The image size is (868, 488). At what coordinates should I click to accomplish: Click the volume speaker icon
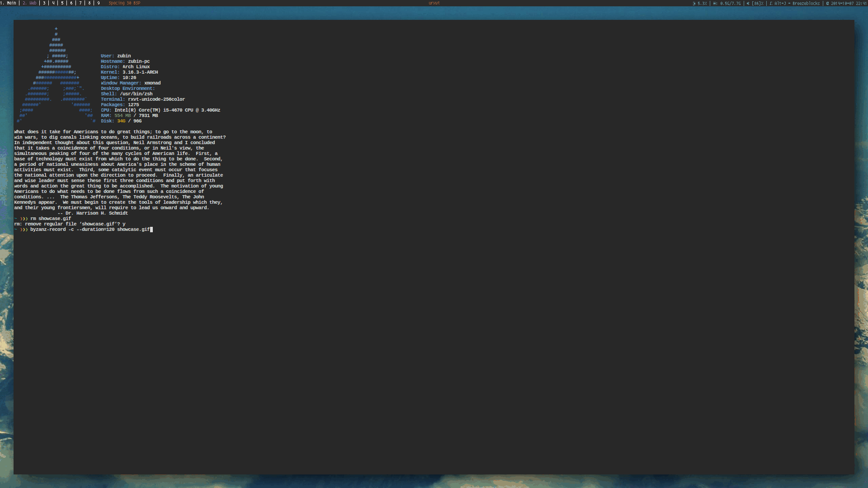tap(748, 3)
